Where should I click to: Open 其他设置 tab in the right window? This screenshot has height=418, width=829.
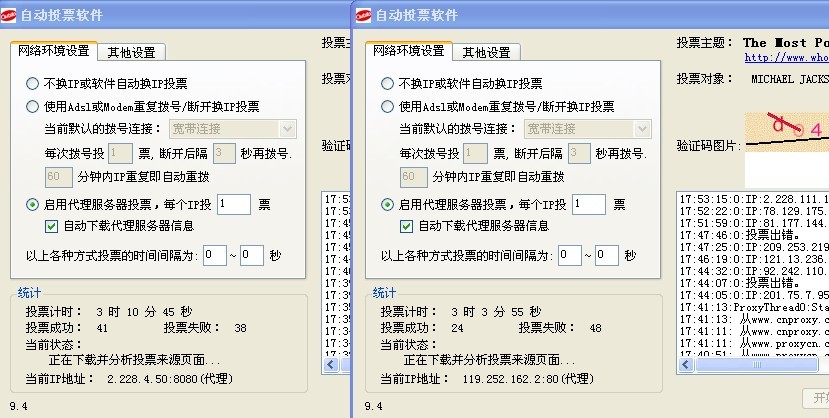486,52
